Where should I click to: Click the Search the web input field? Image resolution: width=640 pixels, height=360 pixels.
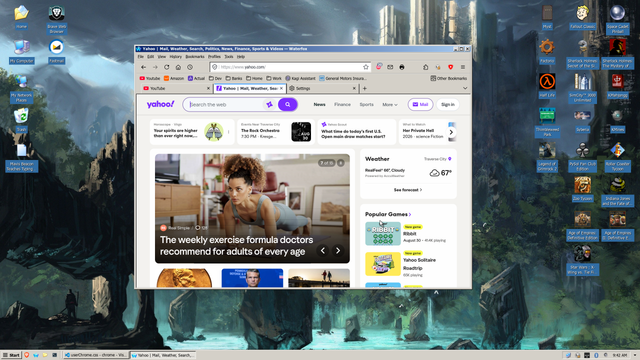225,104
